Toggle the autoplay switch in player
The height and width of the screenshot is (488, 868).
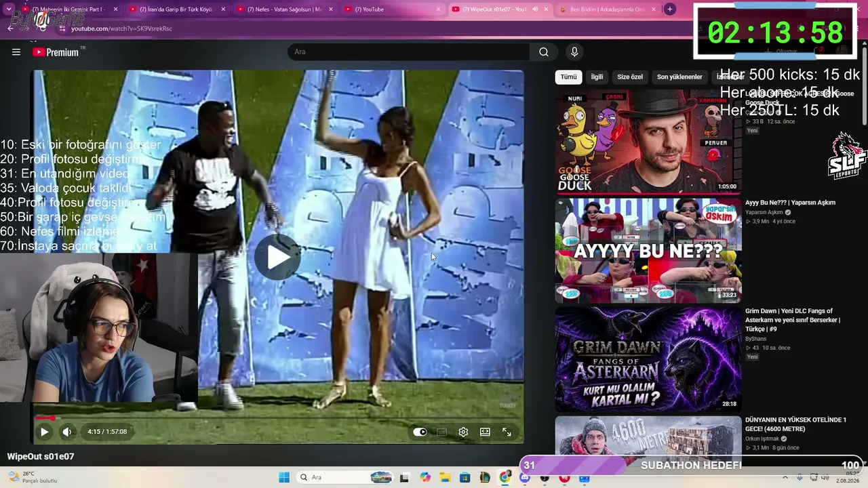pos(420,432)
